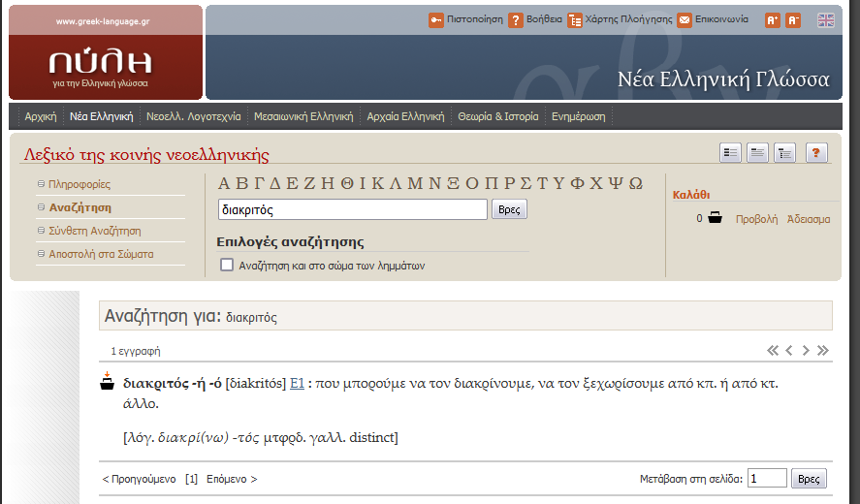Screen dimensions: 860x504
Task: Click the Χάρτης Πλοήγησης sitemap icon
Action: click(x=575, y=20)
